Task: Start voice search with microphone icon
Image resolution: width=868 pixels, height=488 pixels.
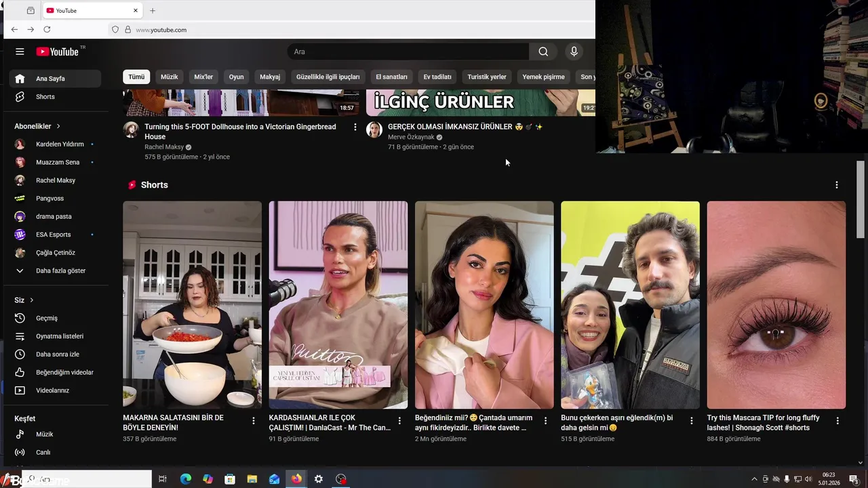Action: 574,52
